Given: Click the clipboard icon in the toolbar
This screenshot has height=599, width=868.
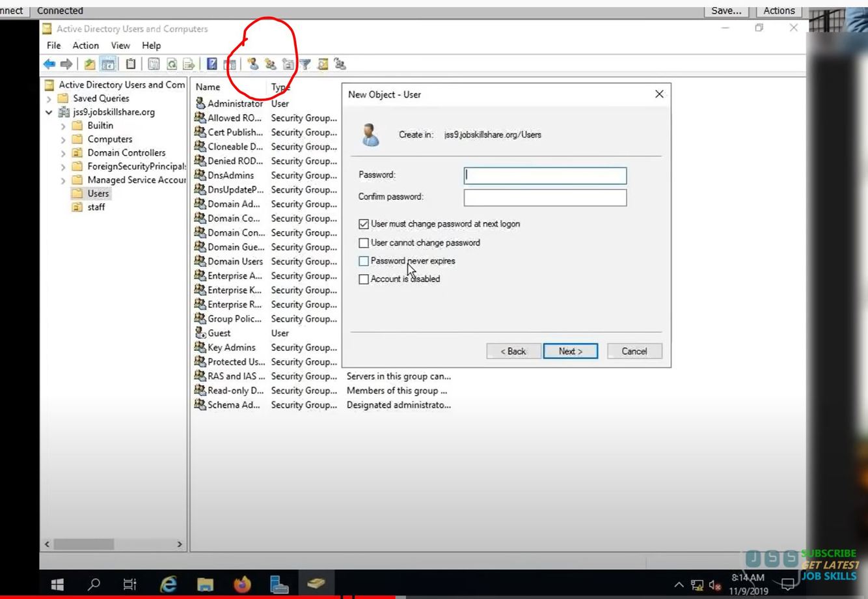Looking at the screenshot, I should pos(131,64).
